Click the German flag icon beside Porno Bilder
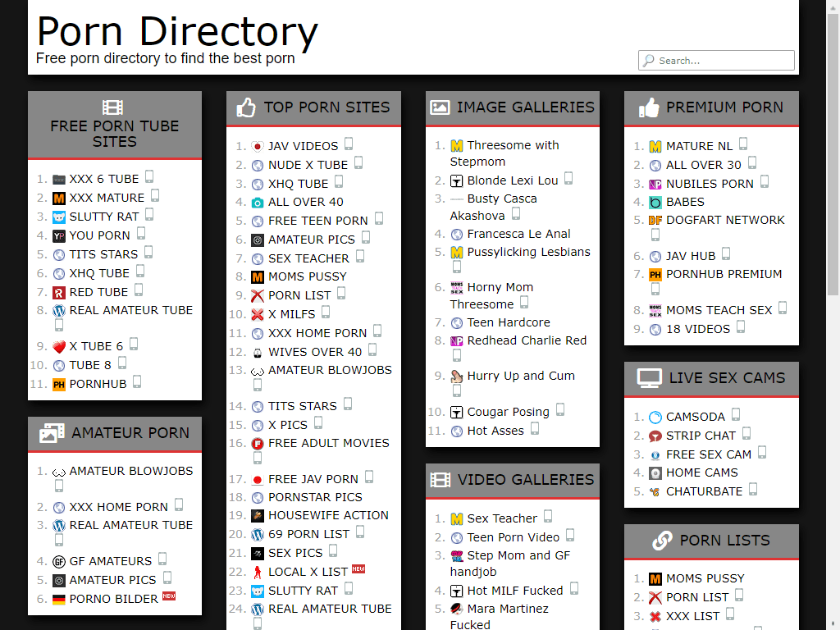 click(x=57, y=599)
